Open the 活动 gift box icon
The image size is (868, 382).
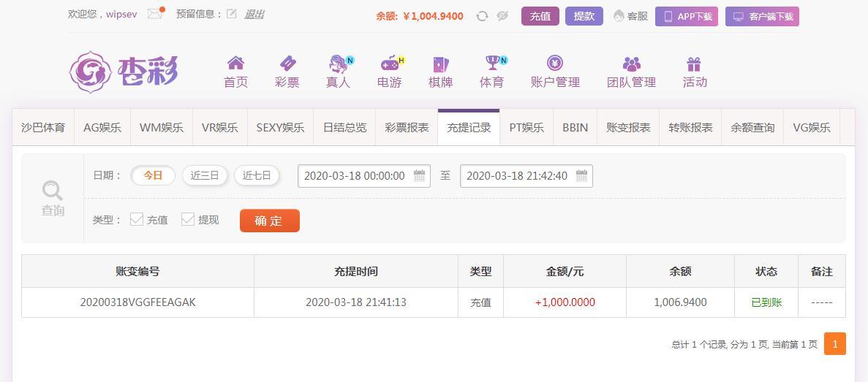click(x=694, y=64)
